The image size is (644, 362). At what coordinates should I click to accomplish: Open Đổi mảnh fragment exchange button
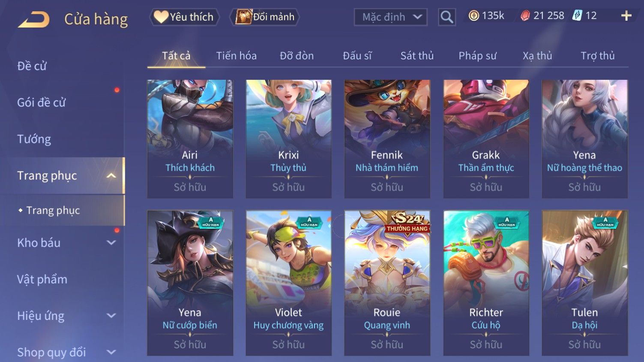click(x=265, y=17)
